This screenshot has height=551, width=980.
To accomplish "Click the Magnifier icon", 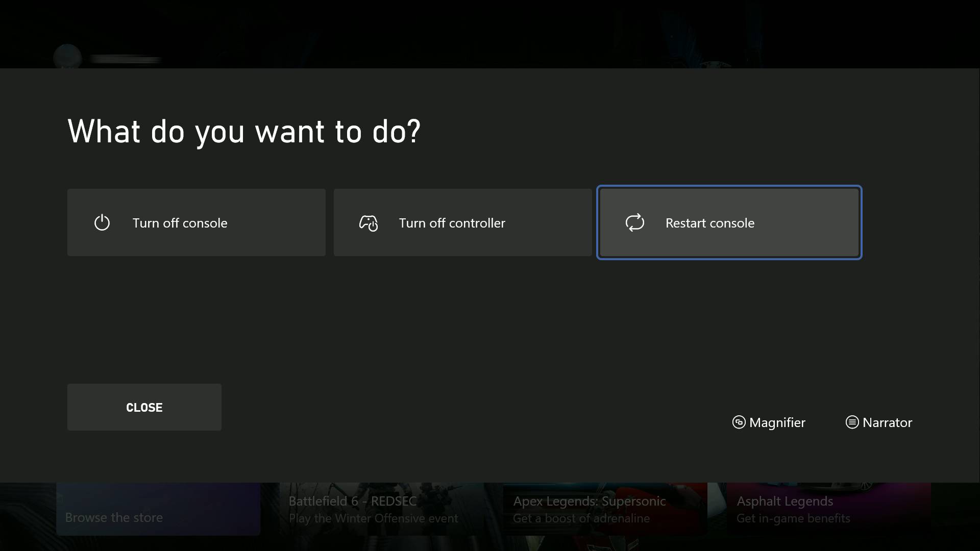I will click(740, 422).
